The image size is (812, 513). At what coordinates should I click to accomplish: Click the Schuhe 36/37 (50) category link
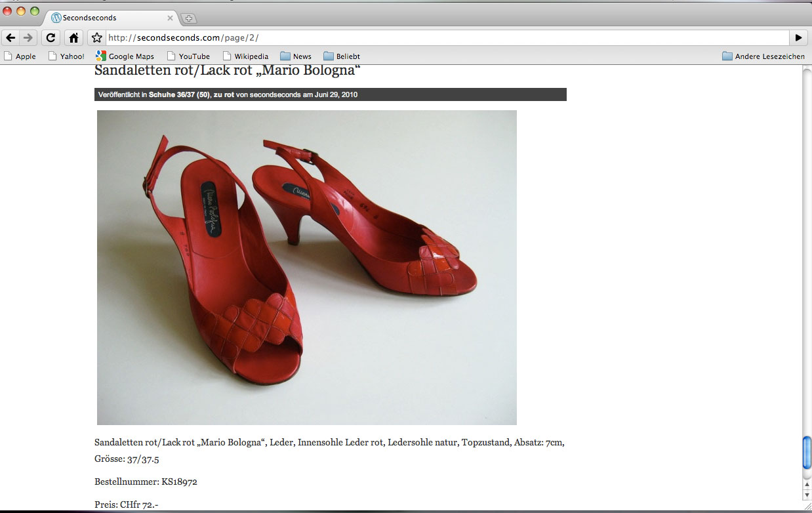178,95
